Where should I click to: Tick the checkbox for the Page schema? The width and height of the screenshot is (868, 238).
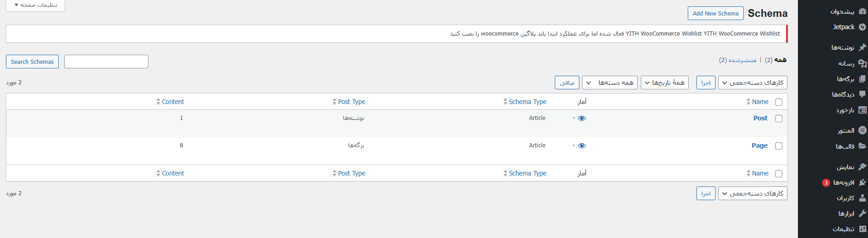(x=779, y=146)
